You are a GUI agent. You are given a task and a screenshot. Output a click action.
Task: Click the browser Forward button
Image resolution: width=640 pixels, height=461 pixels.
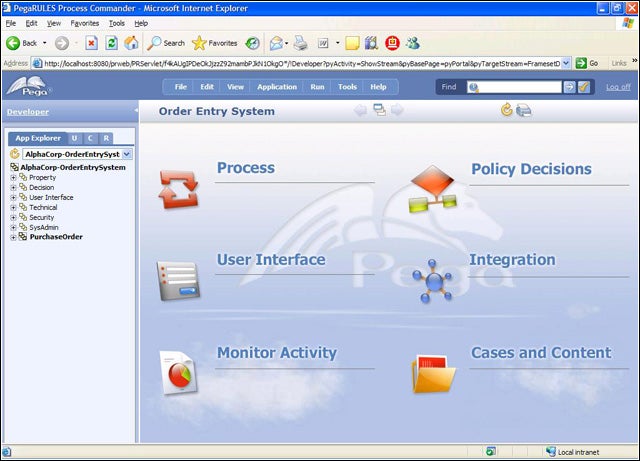coord(62,43)
